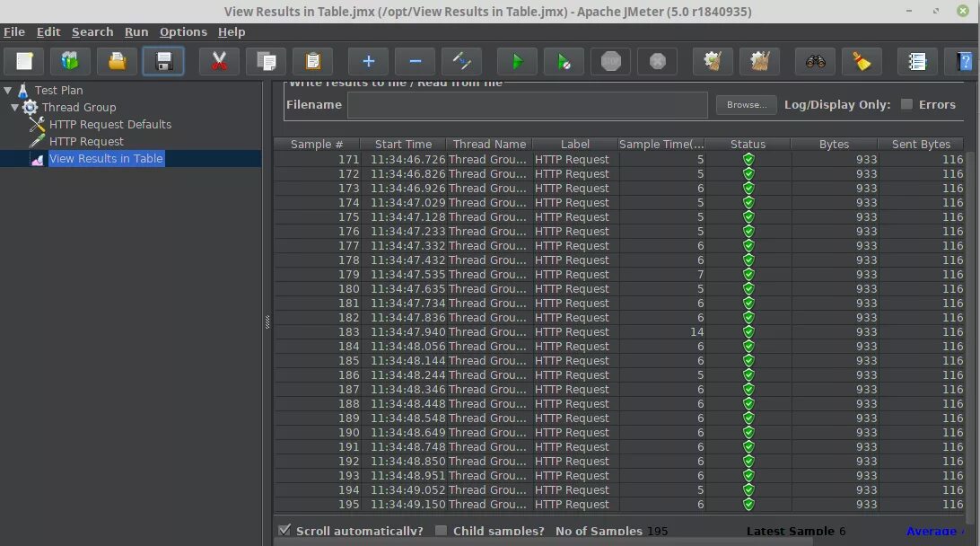The width and height of the screenshot is (980, 546).
Task: Sort by the Bytes column header
Action: (x=835, y=145)
